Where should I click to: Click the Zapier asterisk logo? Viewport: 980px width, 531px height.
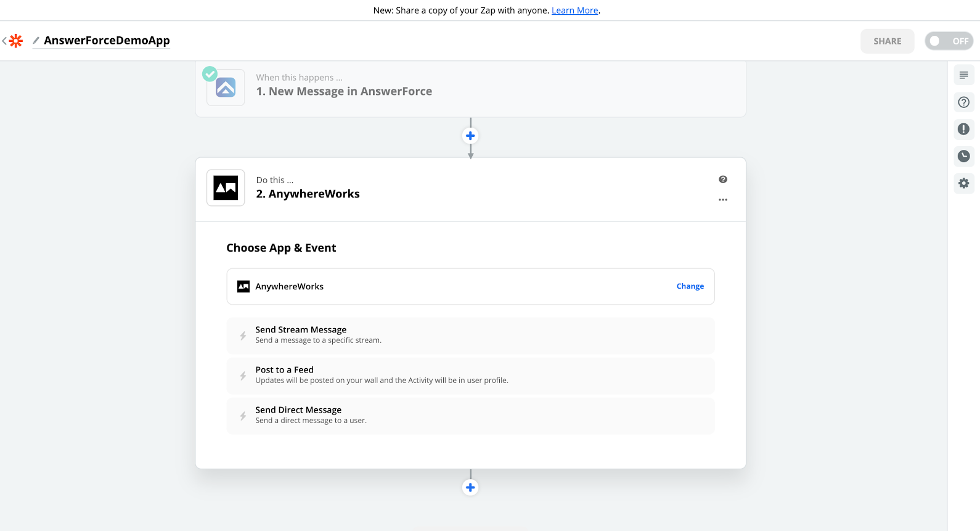pos(16,41)
